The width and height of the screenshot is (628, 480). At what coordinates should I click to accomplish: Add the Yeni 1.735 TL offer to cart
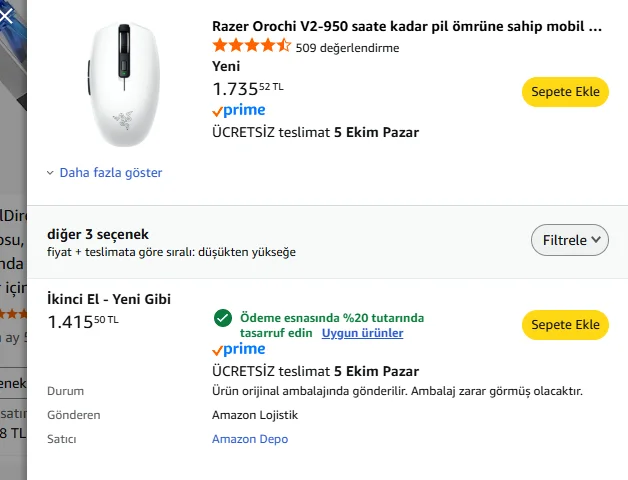coord(565,92)
